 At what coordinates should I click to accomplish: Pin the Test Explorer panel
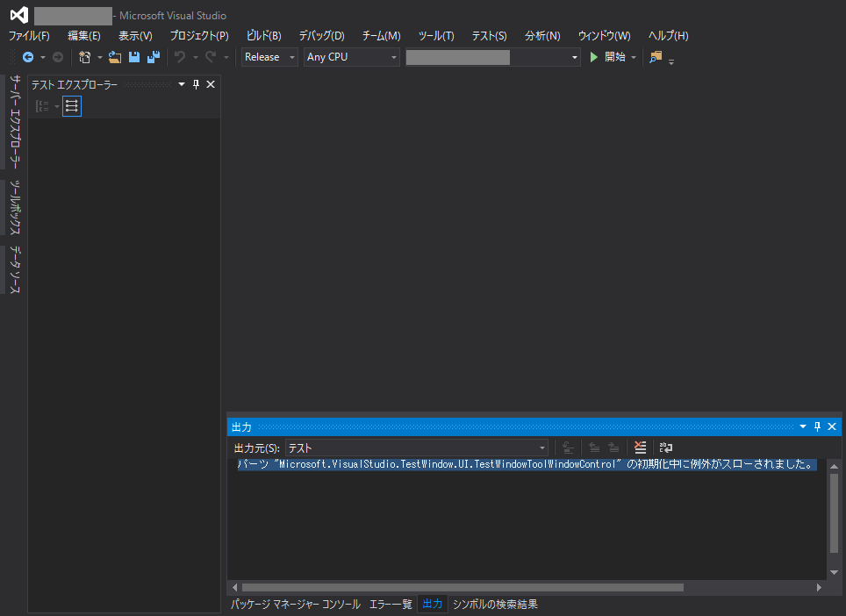[196, 85]
